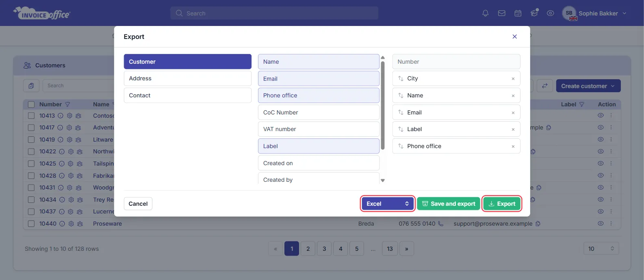Go to next page with » button

coord(407,249)
